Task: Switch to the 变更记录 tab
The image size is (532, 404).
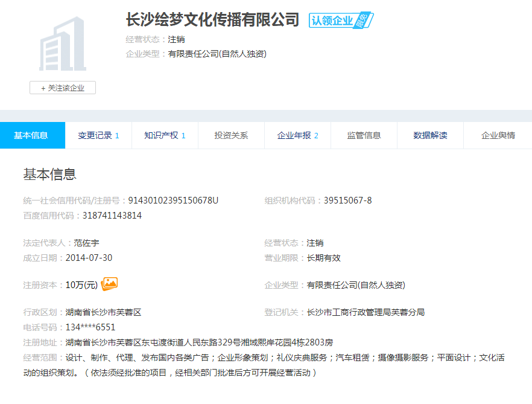Action: (x=98, y=135)
